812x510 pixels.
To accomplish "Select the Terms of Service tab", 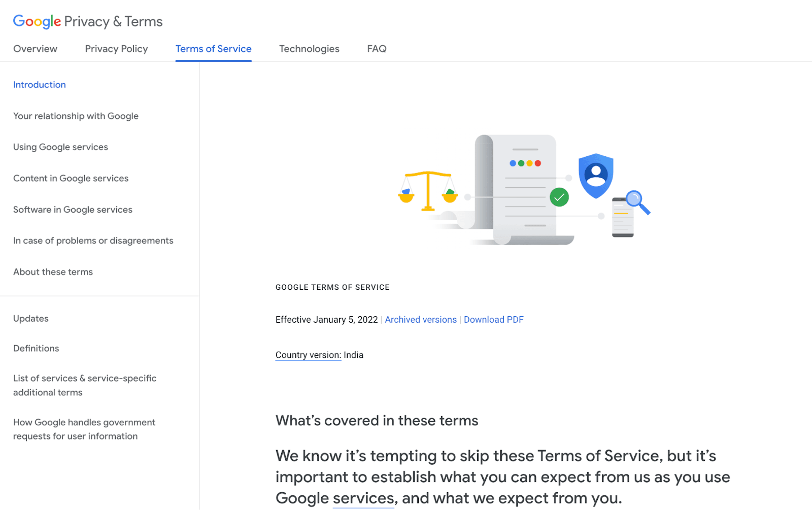I will pos(214,49).
